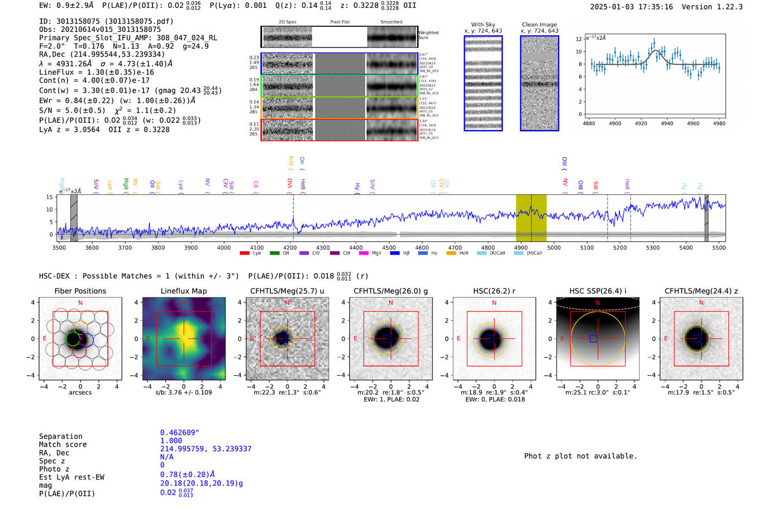Open the Fiber Positions image
The height and width of the screenshot is (532, 782).
click(x=80, y=339)
